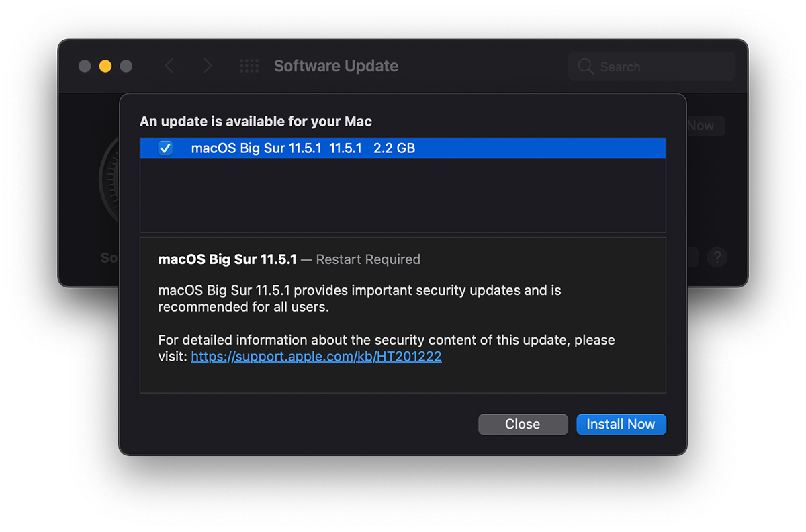
Task: Open the support.apple.com HT201222 link
Action: [316, 357]
